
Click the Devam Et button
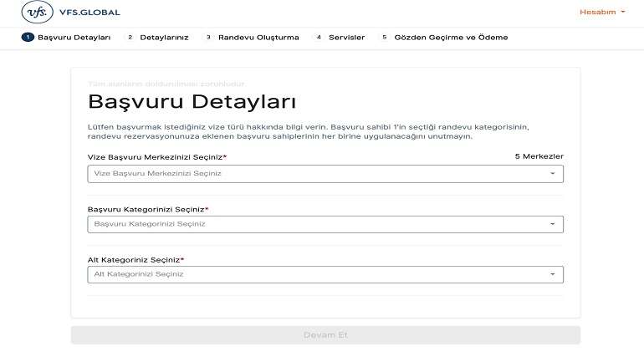325,335
